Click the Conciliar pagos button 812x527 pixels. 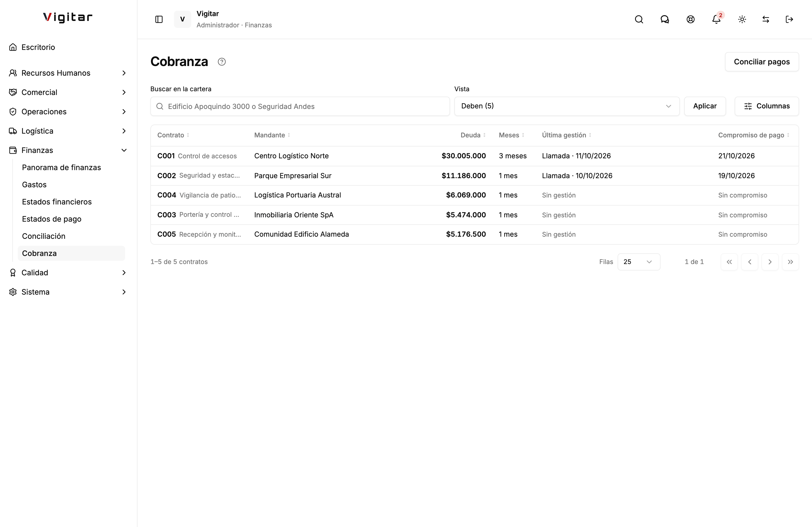[x=762, y=62]
